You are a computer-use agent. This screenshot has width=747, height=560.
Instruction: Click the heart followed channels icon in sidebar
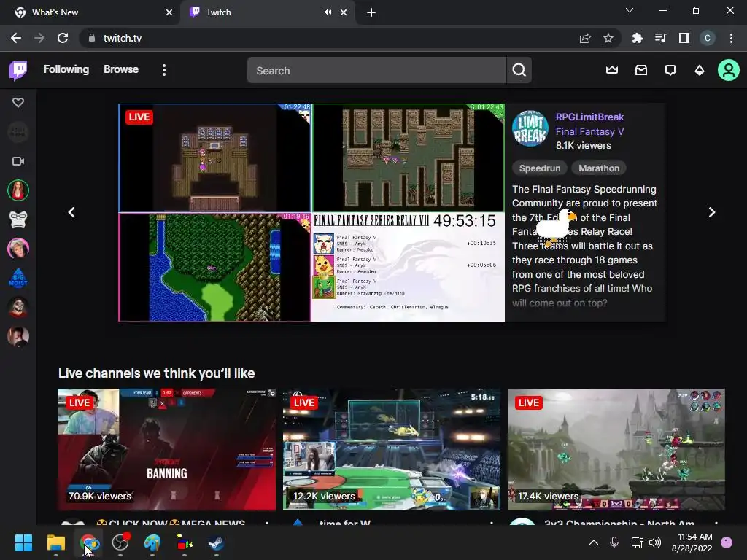click(18, 102)
